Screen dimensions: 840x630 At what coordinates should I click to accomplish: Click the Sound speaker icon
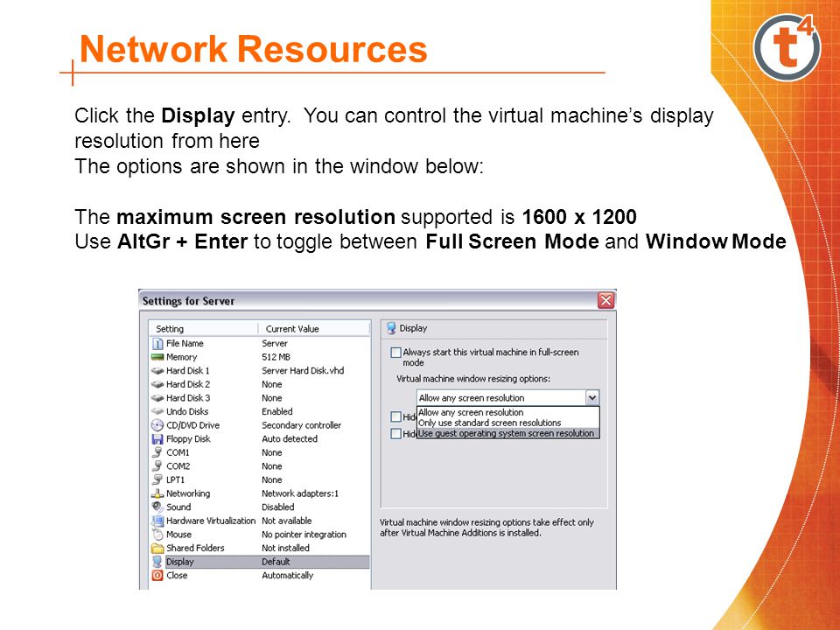(157, 507)
